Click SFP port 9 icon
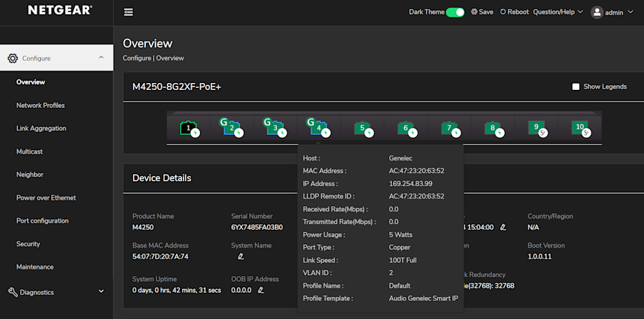 click(x=537, y=128)
